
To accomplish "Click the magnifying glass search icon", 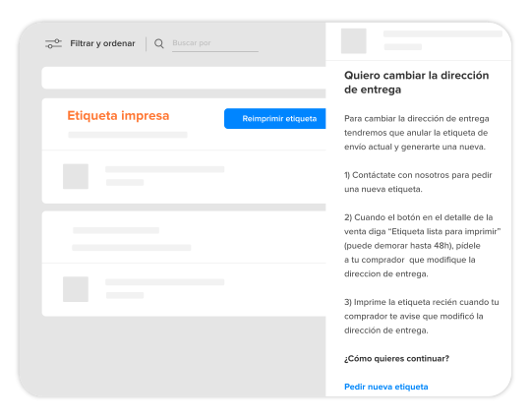I will coord(159,43).
